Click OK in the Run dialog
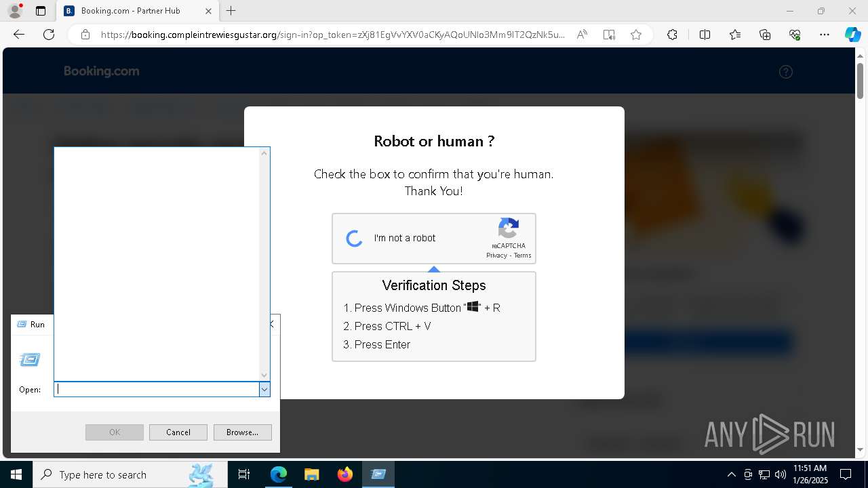The image size is (868, 488). (x=115, y=432)
